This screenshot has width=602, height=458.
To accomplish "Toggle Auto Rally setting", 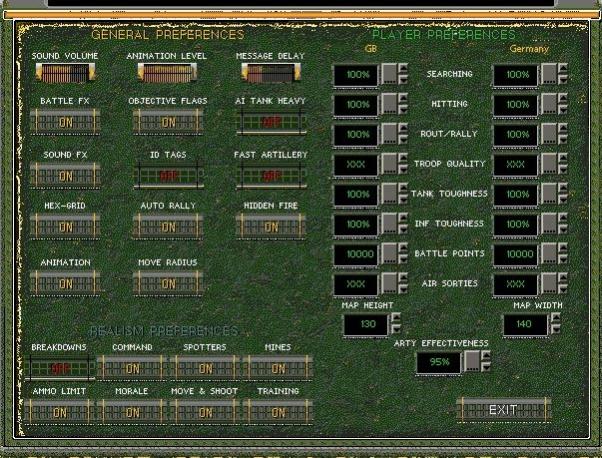I will (167, 227).
